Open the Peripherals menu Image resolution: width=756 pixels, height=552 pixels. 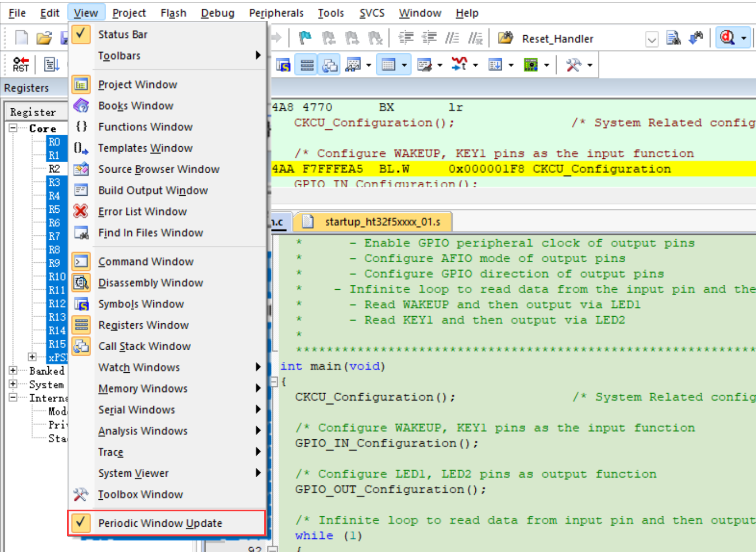click(x=276, y=13)
